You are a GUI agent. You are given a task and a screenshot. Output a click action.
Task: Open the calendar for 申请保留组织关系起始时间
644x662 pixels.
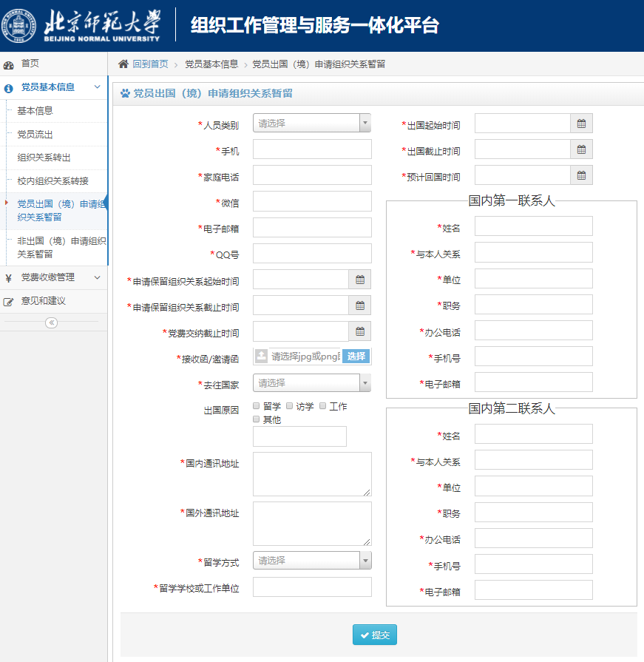tap(360, 279)
